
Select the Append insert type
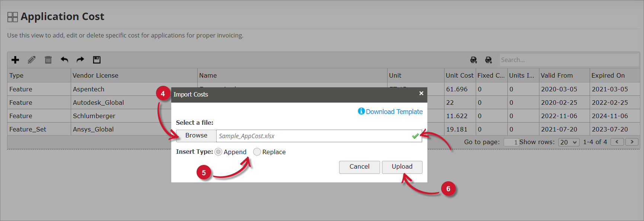[219, 152]
